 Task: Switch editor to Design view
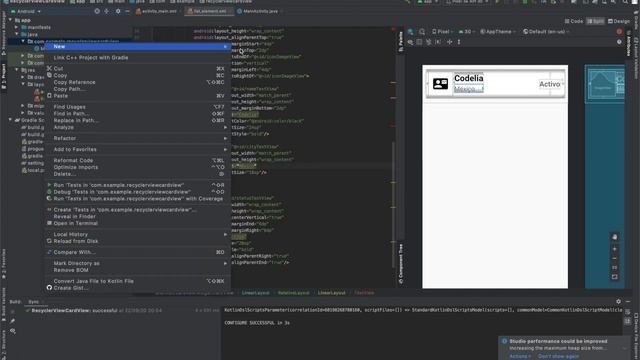click(x=619, y=21)
